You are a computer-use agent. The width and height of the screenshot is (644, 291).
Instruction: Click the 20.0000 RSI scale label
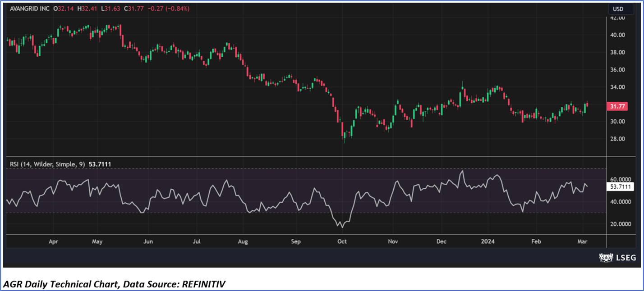coord(620,224)
